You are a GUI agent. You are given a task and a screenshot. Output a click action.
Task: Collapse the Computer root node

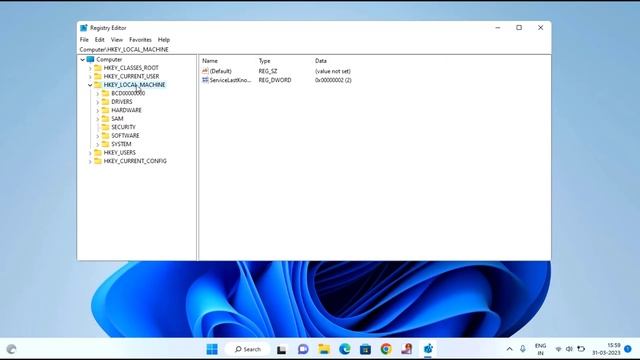(x=82, y=60)
